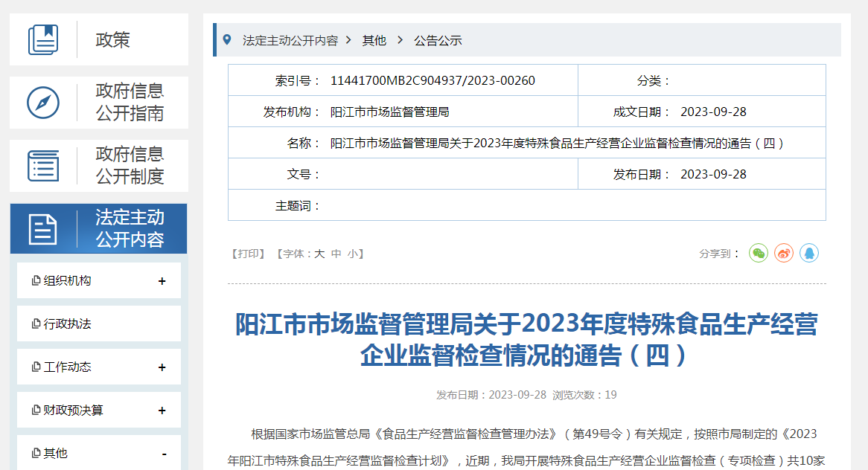Expand the 组织机构 plus sign

(x=162, y=281)
